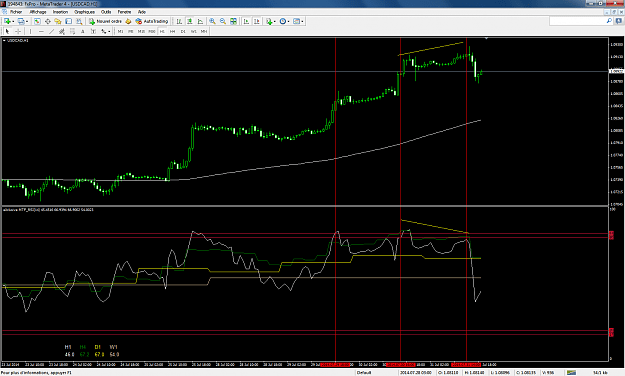
Task: Open the Graphiques menu
Action: 85,12
